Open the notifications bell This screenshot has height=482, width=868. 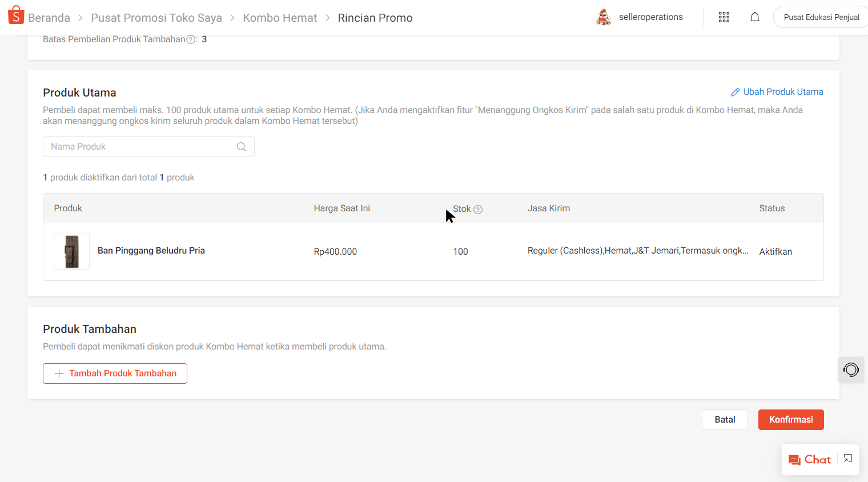(x=754, y=17)
